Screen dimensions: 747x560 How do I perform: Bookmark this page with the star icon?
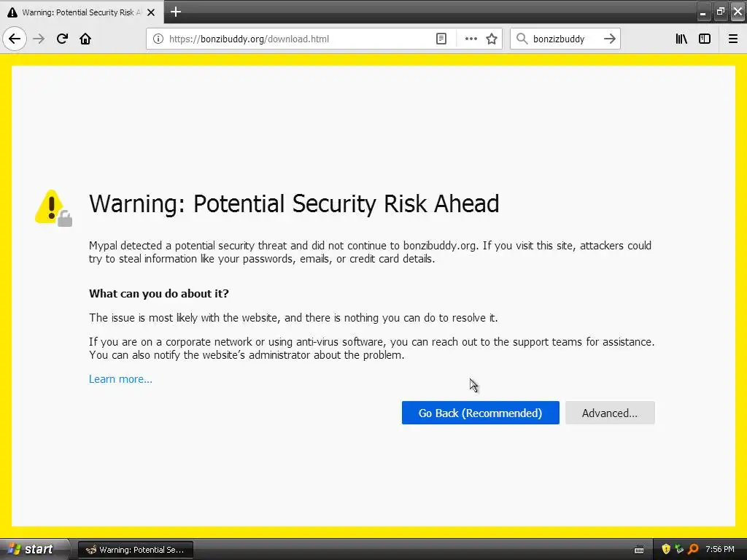point(492,39)
